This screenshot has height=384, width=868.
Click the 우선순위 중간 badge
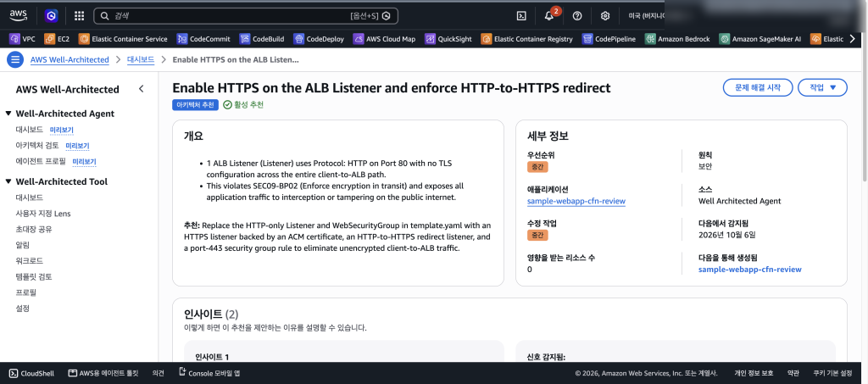(x=537, y=166)
